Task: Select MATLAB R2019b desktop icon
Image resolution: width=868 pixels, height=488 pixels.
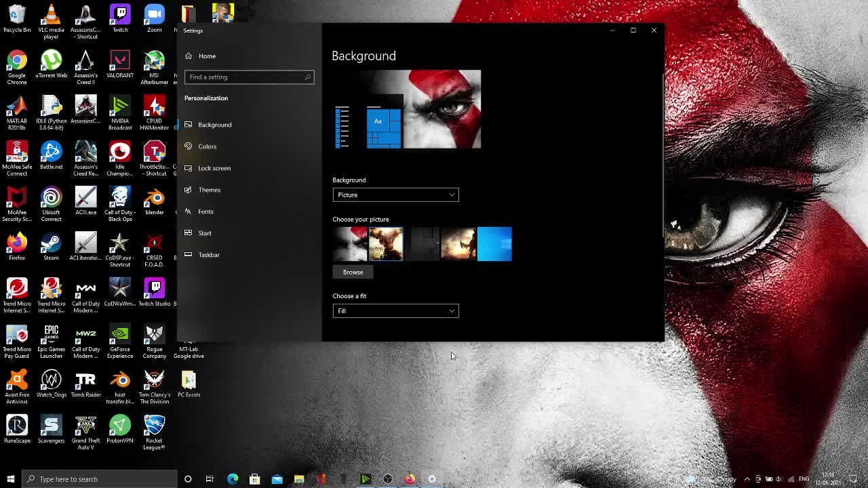Action: coord(17,113)
